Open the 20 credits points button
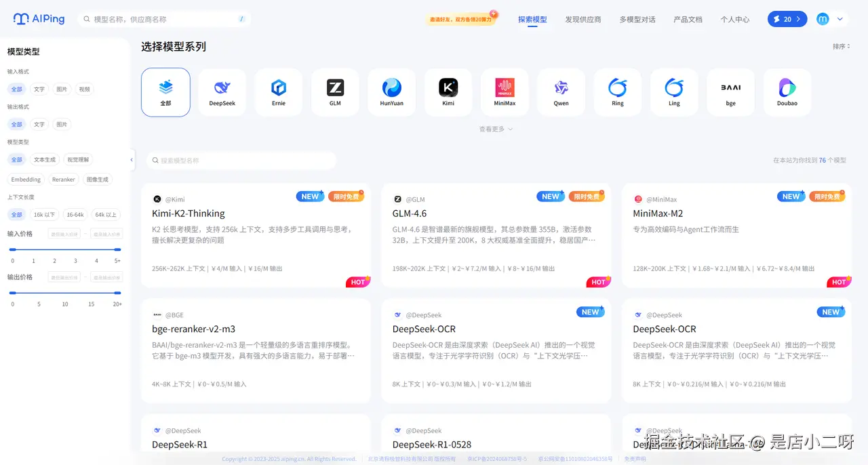The width and height of the screenshot is (868, 465). 787,19
